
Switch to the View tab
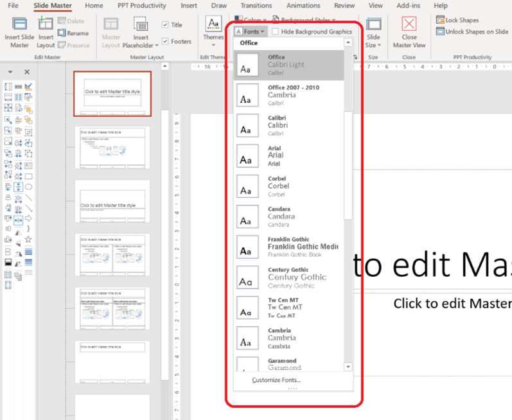point(376,6)
